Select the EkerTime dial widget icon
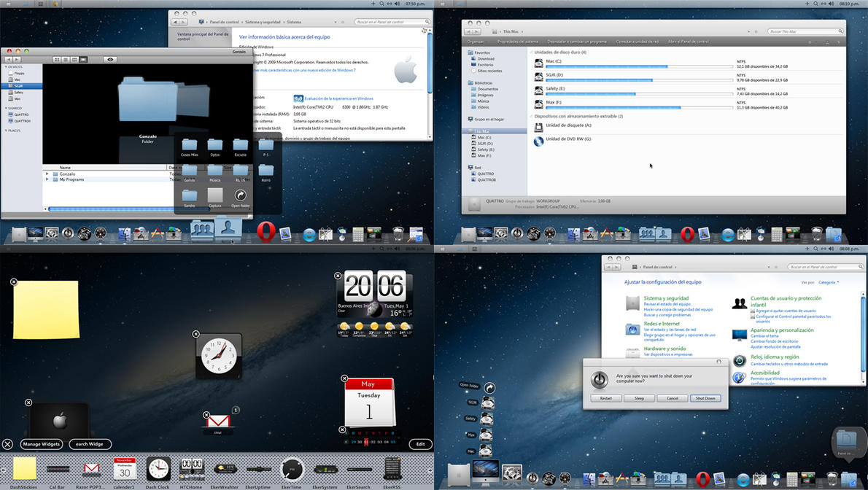 [292, 469]
